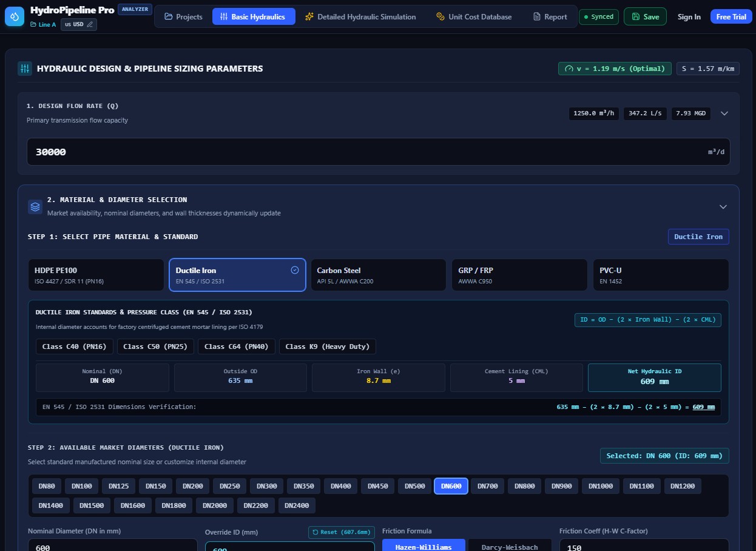Select DN1400 diameter
756x551 pixels.
click(51, 505)
